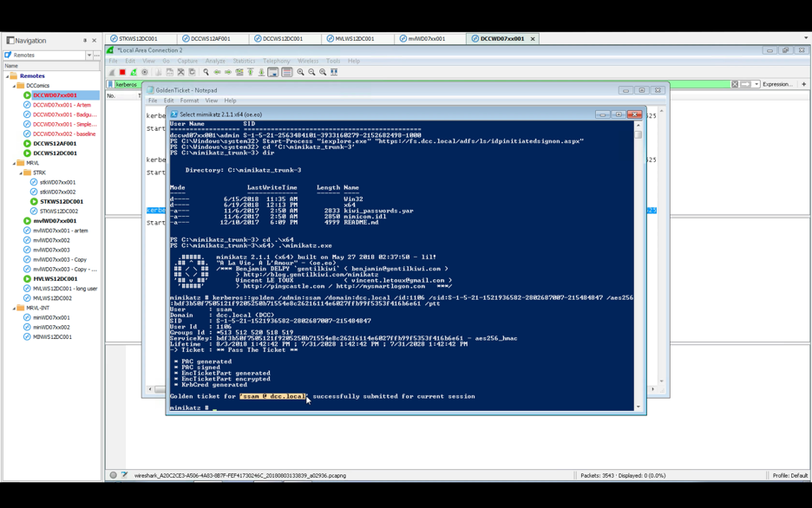Screen dimensions: 812x508
Task: Collapse the Remotes root node
Action: (x=8, y=76)
